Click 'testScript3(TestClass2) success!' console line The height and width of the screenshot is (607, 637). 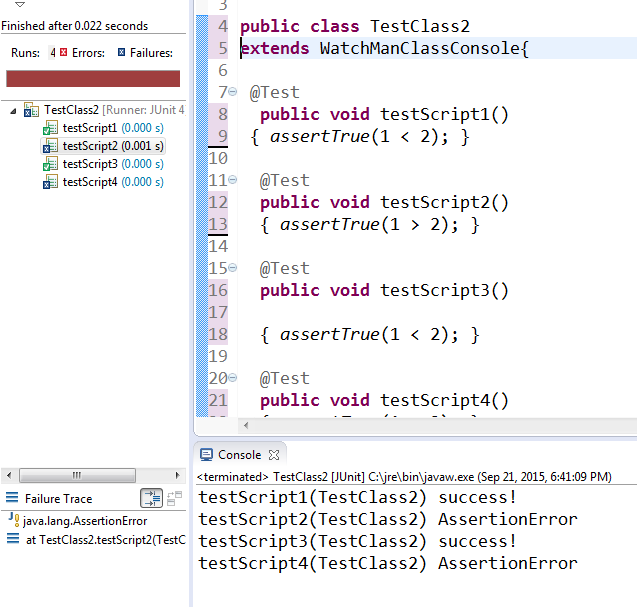pos(357,541)
